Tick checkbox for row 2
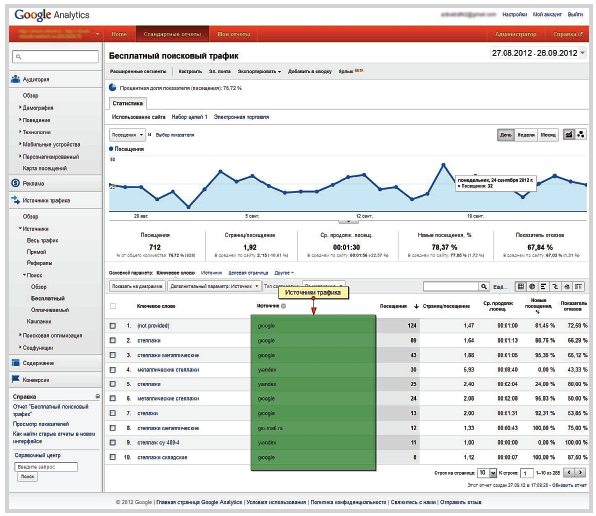This screenshot has width=596, height=516. coord(113,340)
